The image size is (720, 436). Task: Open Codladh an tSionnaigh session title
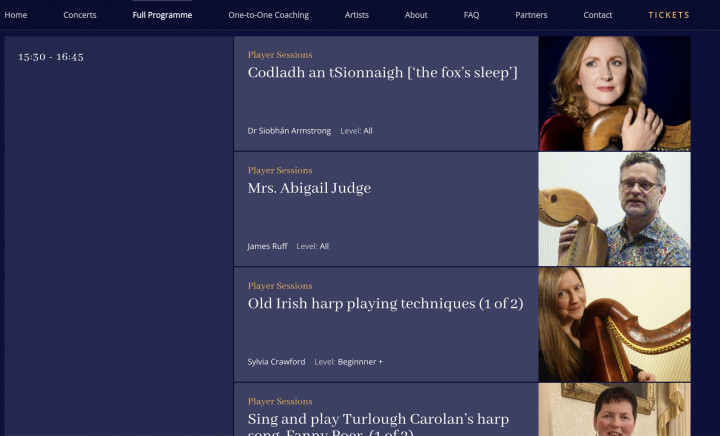click(x=382, y=73)
